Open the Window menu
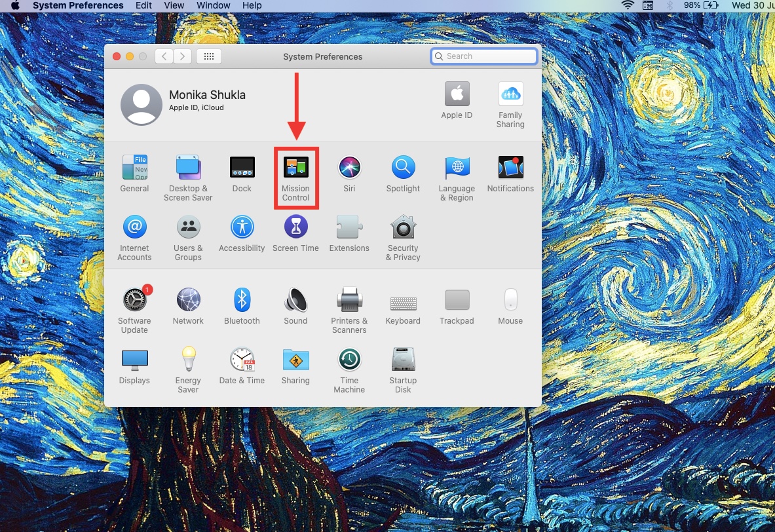 coord(213,5)
